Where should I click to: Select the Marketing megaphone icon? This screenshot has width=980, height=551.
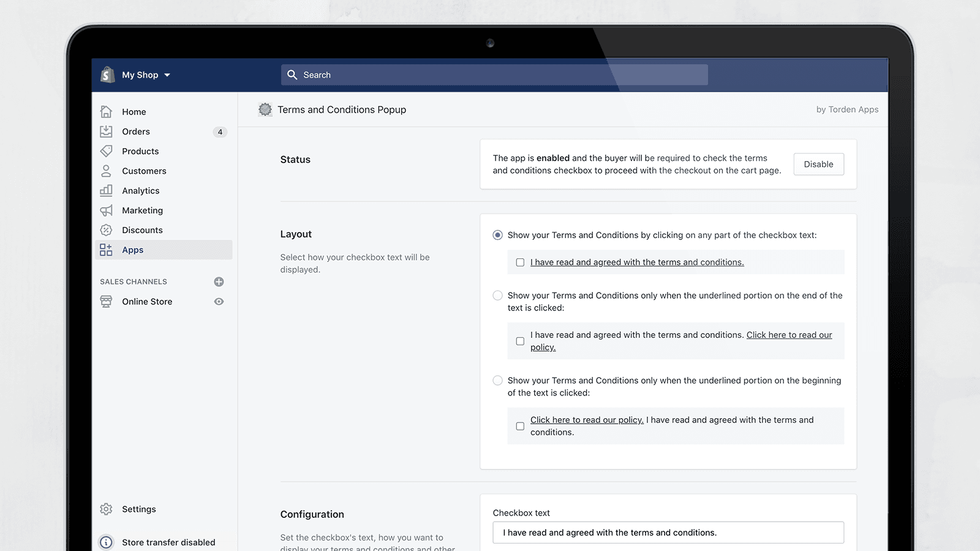tap(107, 210)
